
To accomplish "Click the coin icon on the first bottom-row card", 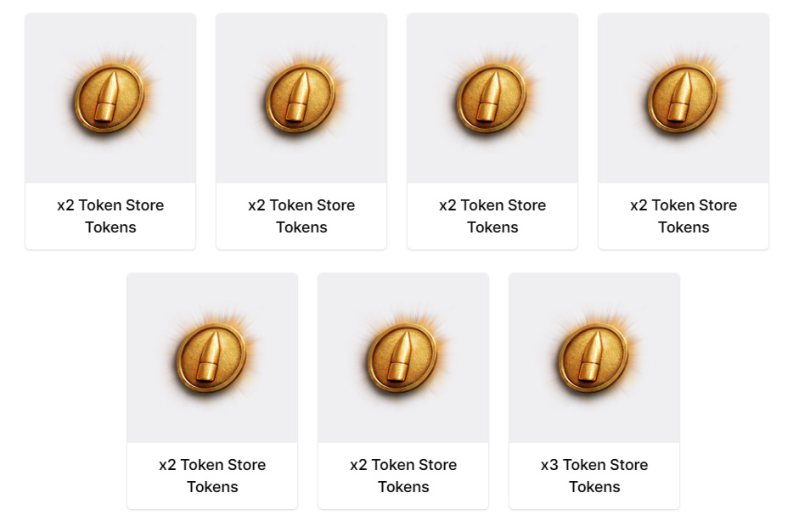I will pos(212,356).
